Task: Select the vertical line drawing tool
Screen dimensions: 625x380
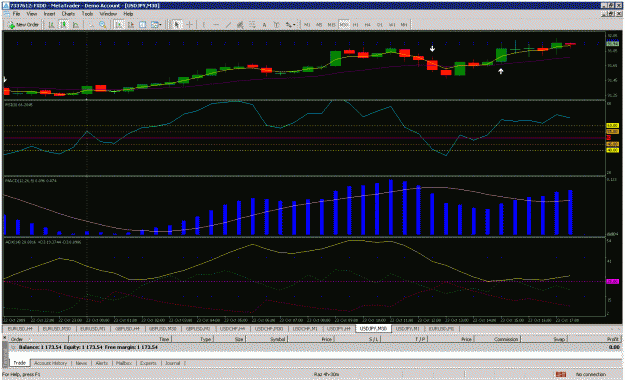Action: pyautogui.click(x=204, y=25)
